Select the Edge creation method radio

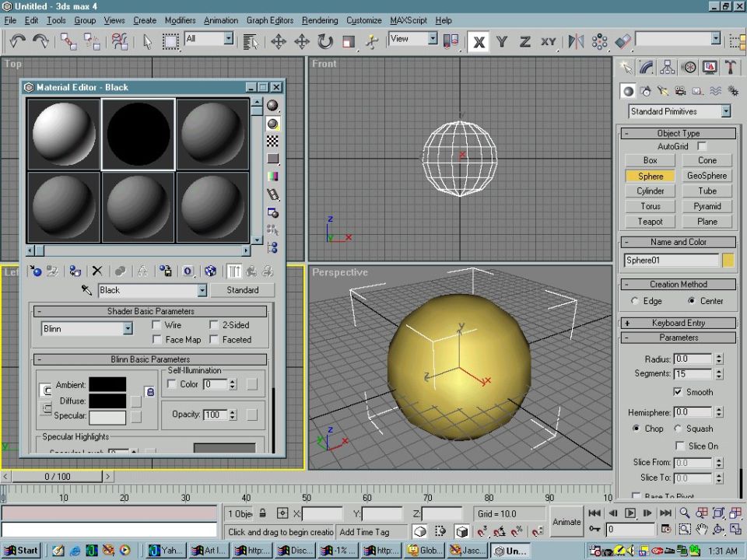click(634, 301)
